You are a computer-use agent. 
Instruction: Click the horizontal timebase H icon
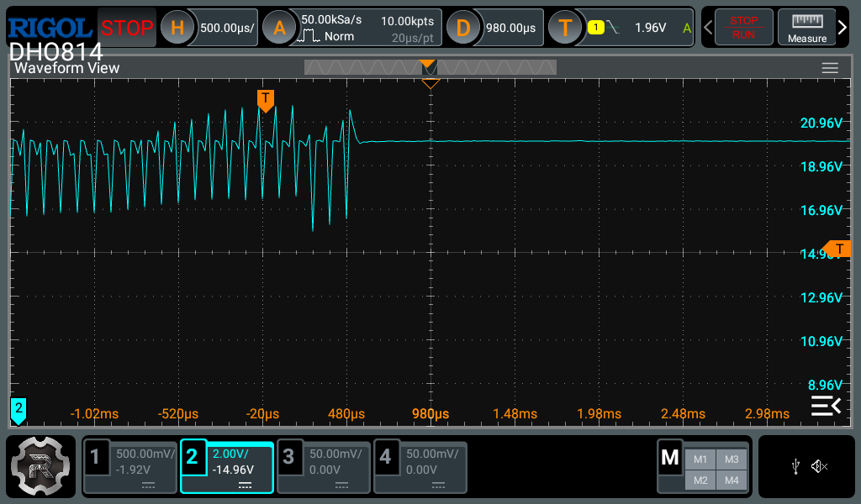177,28
